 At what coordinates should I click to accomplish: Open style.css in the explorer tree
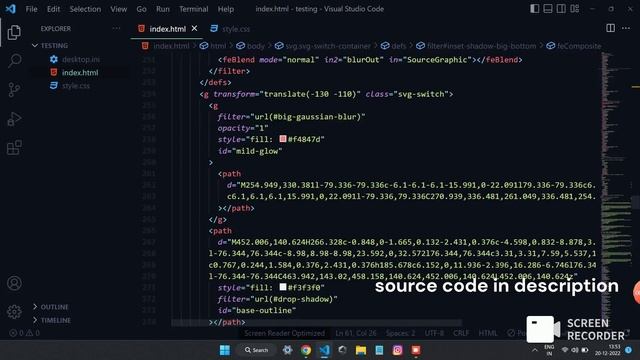(70, 86)
